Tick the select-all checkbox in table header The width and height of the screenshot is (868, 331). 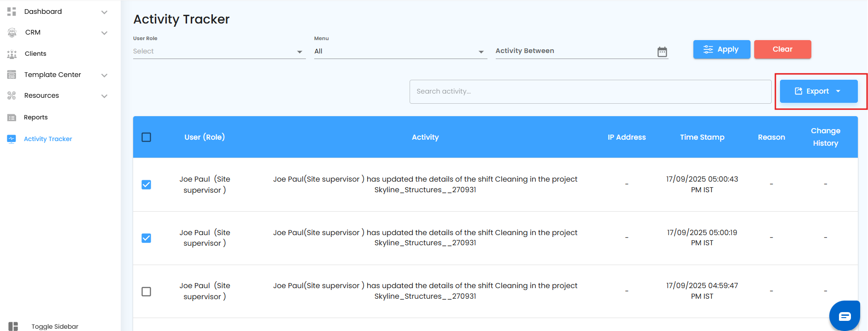pos(146,137)
